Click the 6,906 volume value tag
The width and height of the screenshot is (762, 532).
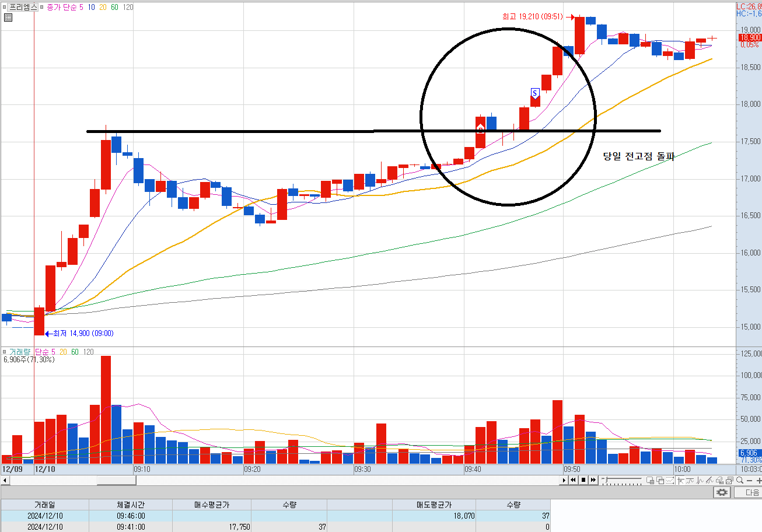pos(749,453)
